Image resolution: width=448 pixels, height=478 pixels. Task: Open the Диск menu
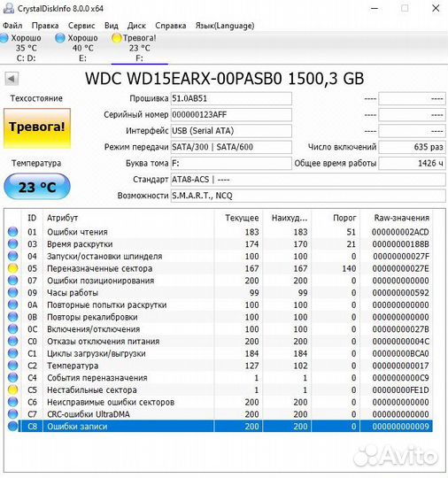[136, 26]
